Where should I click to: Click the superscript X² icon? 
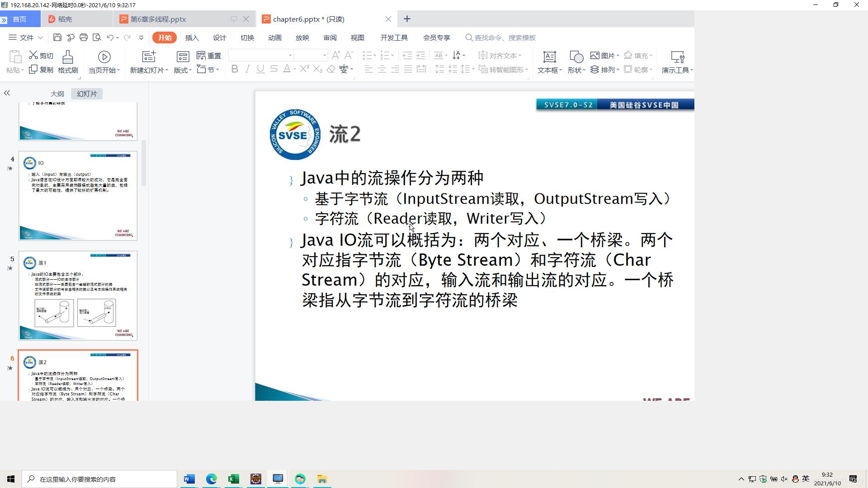click(x=305, y=69)
